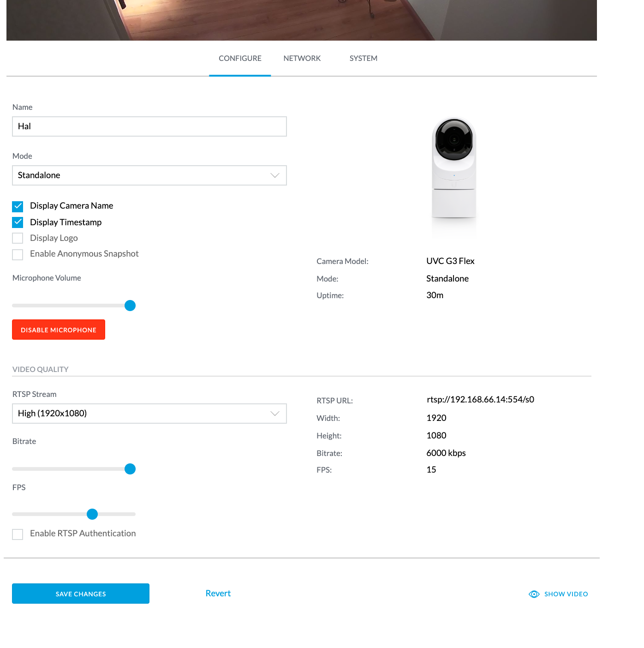
Task: Click the Name field containing Hal
Action: coord(149,126)
